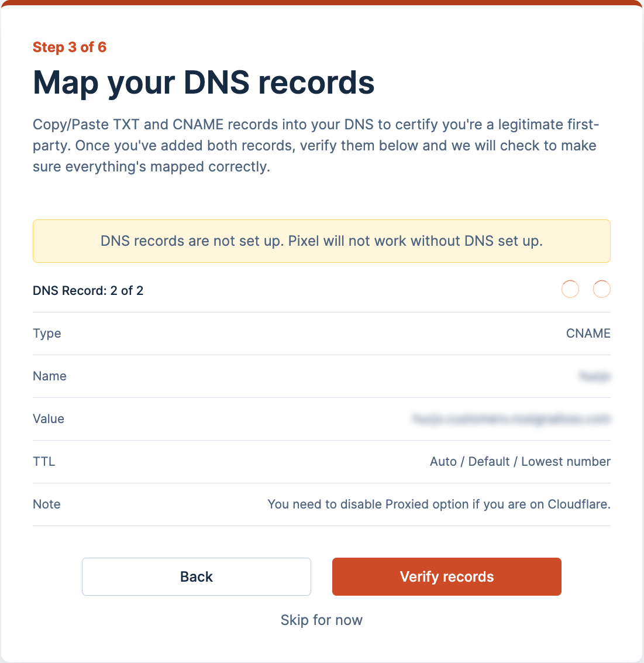
Task: Click the yellow DNS not set up warning
Action: pos(322,241)
